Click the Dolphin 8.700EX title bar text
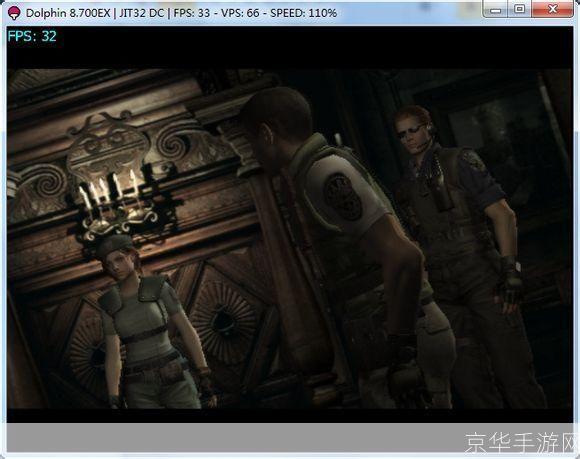Image resolution: width=580 pixels, height=459 pixels. [x=181, y=13]
